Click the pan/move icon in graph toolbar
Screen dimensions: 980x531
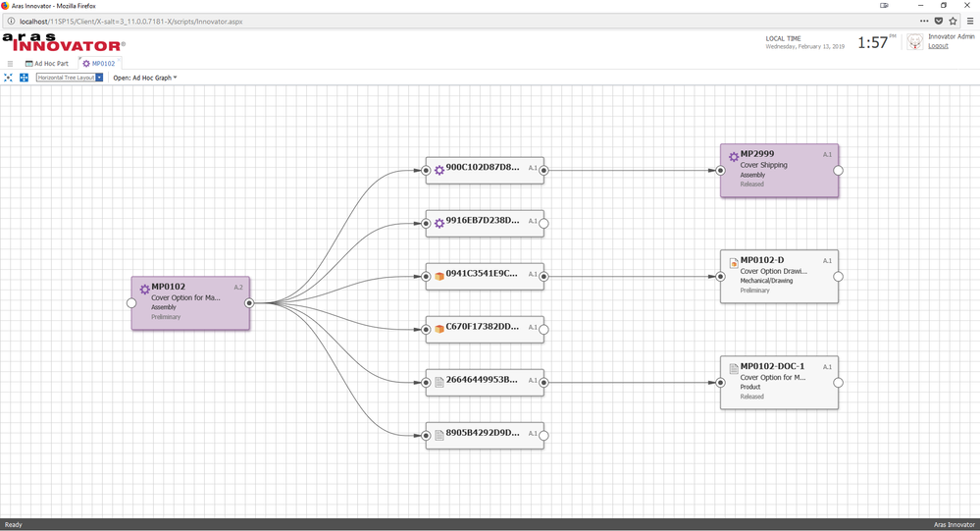point(24,78)
